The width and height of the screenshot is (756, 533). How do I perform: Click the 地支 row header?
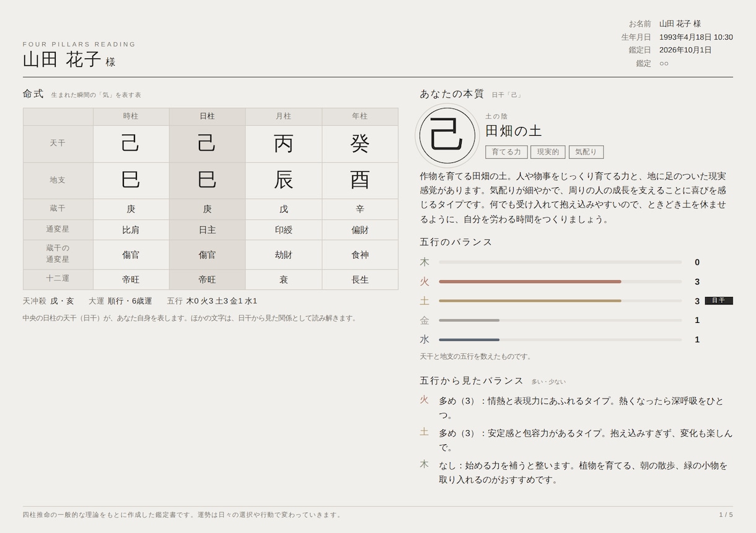(58, 180)
